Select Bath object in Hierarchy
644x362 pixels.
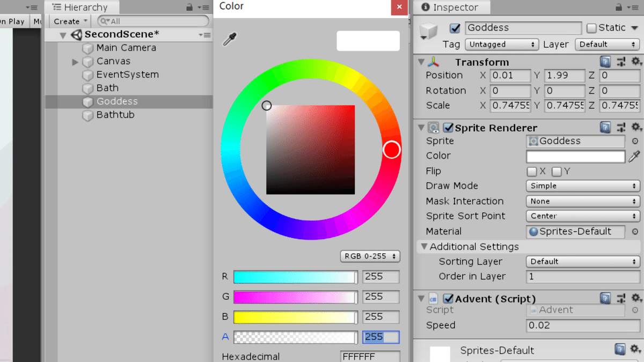point(107,88)
